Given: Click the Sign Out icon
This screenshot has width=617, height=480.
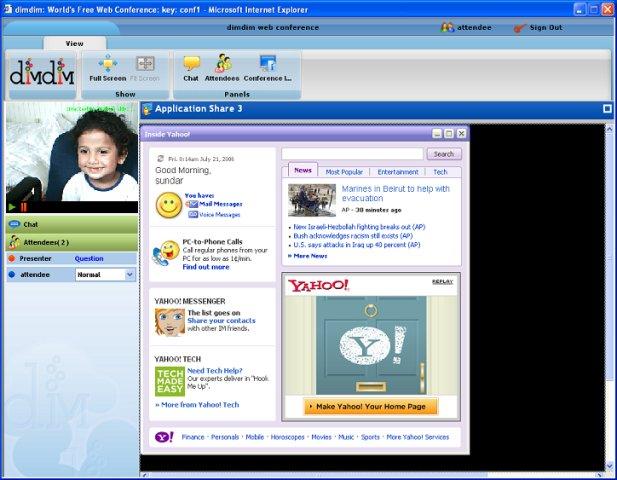Looking at the screenshot, I should [519, 28].
